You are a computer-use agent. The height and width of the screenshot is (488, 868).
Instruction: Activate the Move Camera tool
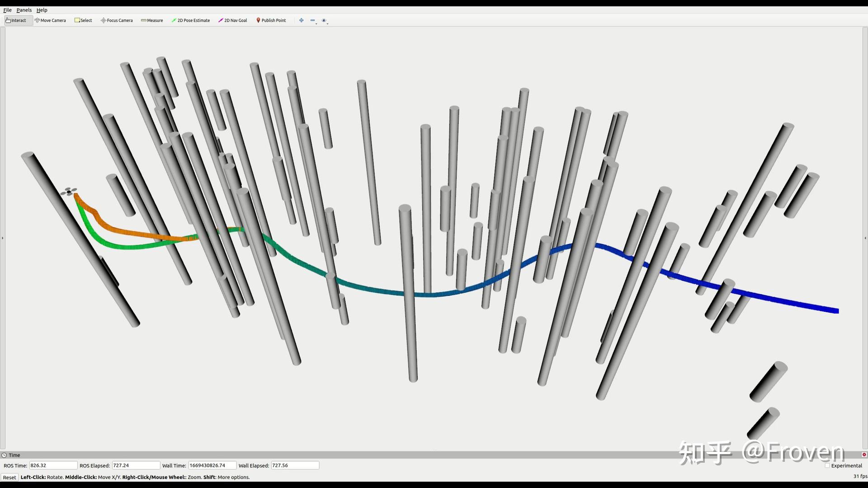click(x=50, y=20)
